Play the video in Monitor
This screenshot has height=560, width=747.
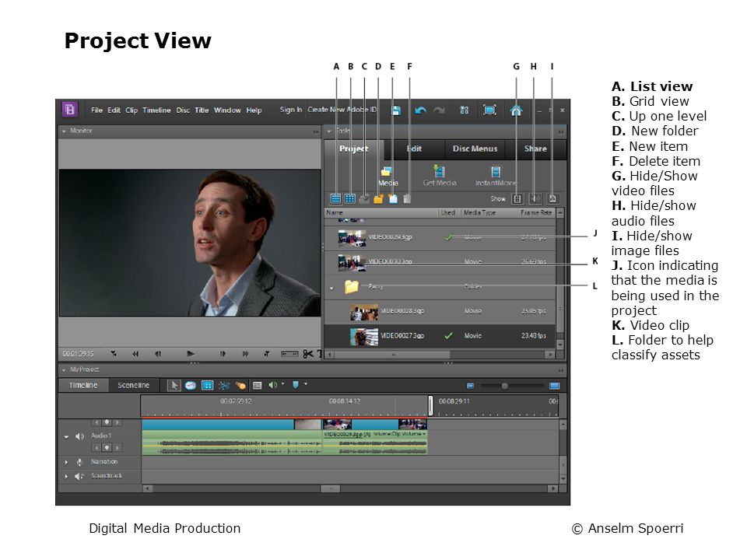coord(191,354)
